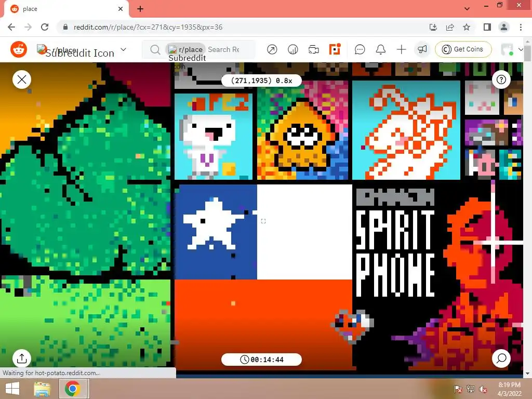This screenshot has height=399, width=532.
Task: Click the Get Coins button
Action: [463, 49]
